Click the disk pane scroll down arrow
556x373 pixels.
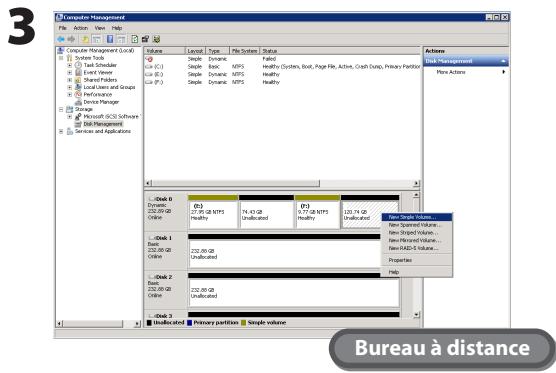click(416, 314)
